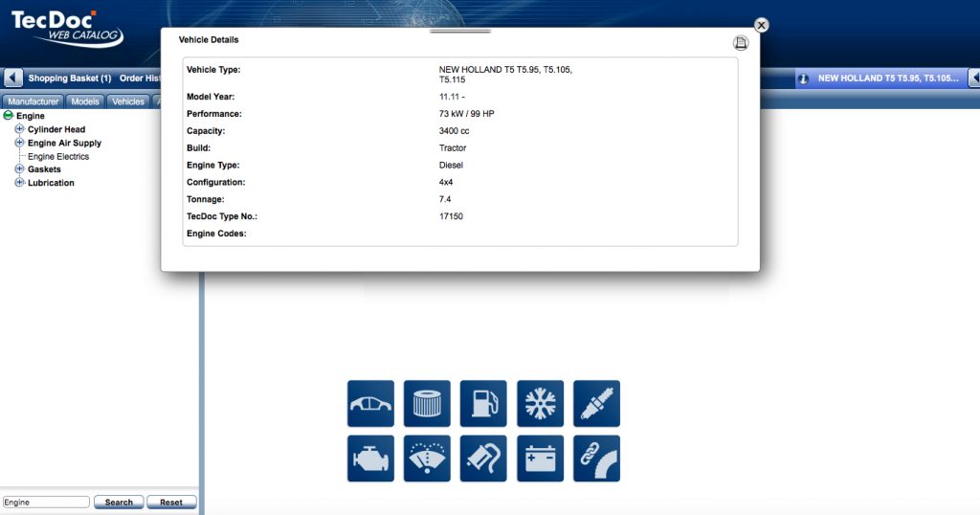The width and height of the screenshot is (980, 515).
Task: Switch to the Manufacturer tab
Action: tap(33, 101)
